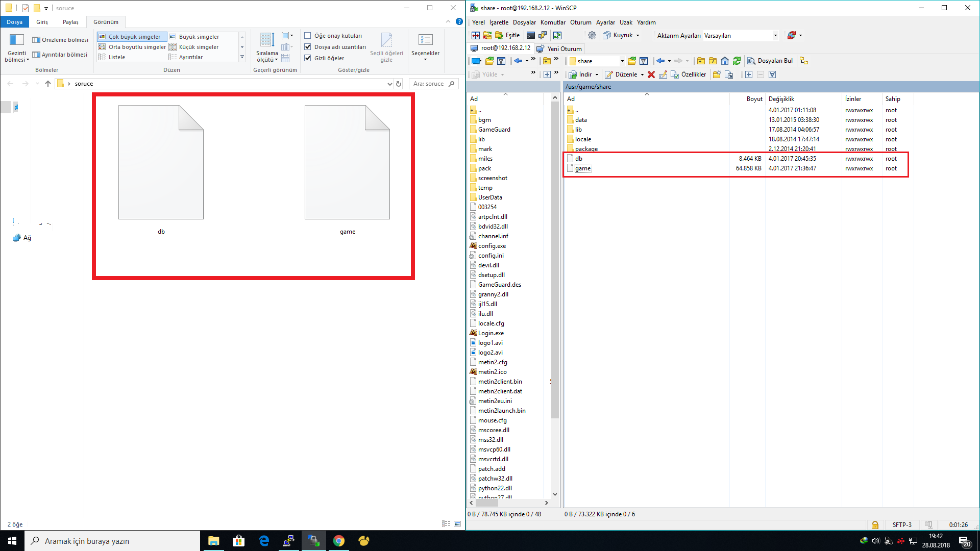Expand the Düzenle edit dropdown arrow

click(x=642, y=74)
